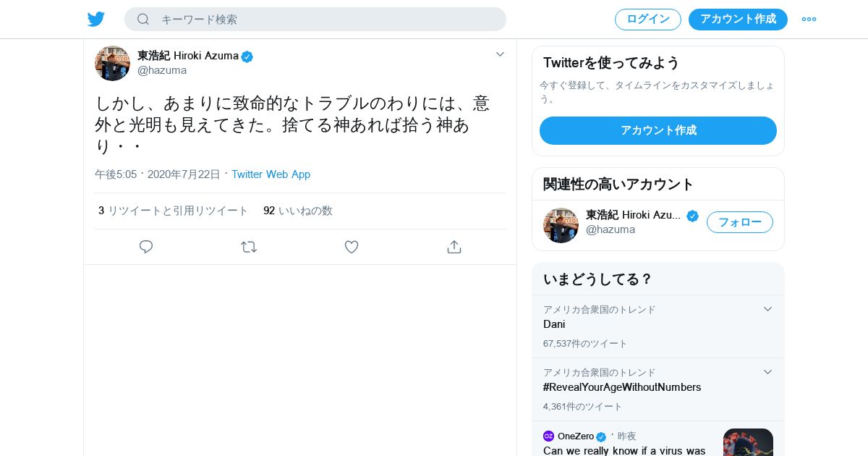Expand options for #RevealYourAgeWithoutNumbers trend
The image size is (868, 456).
pyautogui.click(x=767, y=372)
